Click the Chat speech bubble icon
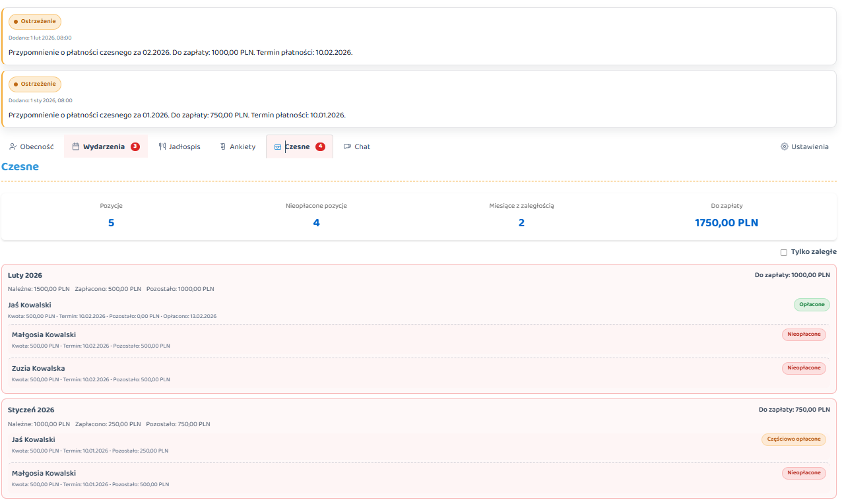The width and height of the screenshot is (842, 504). pyautogui.click(x=347, y=146)
